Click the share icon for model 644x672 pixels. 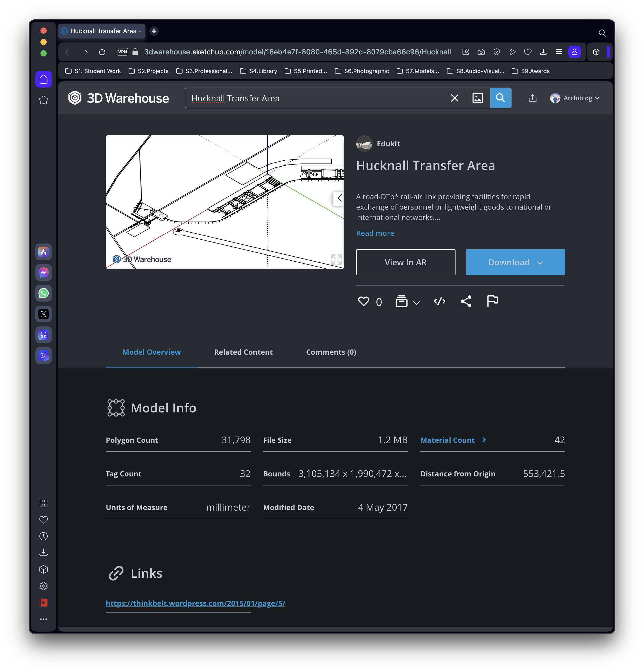click(466, 301)
